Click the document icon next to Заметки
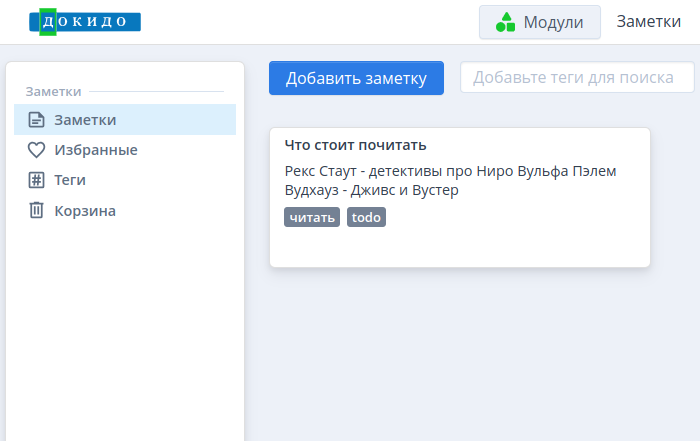700x441 pixels. 36,120
